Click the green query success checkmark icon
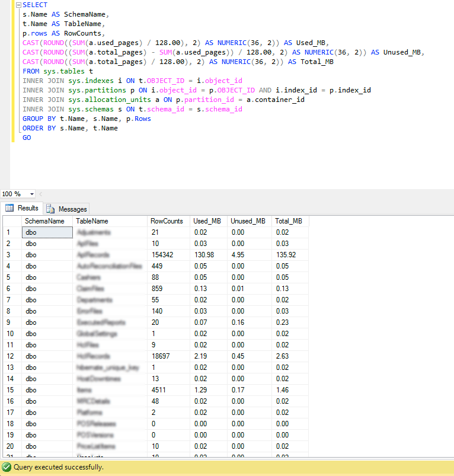Screen dimensions: 454x476 [x=7, y=467]
